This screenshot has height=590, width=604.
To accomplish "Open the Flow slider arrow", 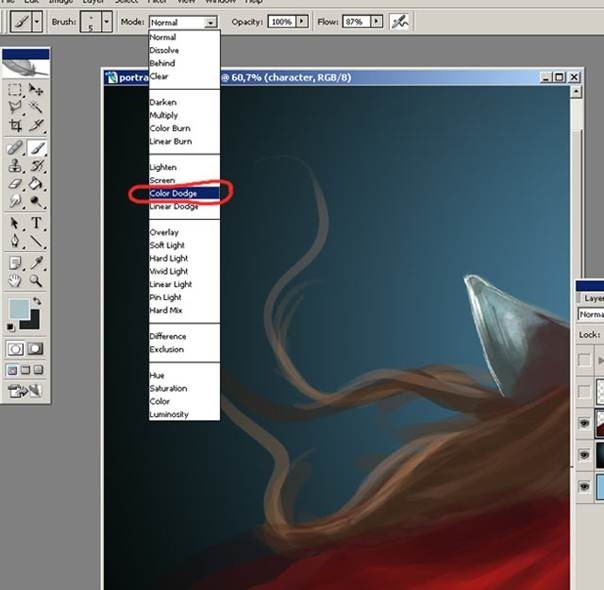I will (x=376, y=21).
